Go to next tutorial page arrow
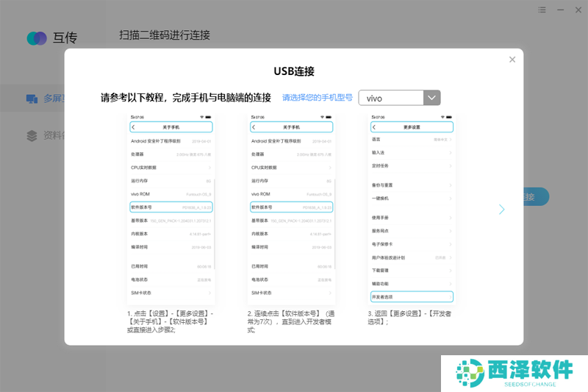The image size is (588, 392). point(502,210)
